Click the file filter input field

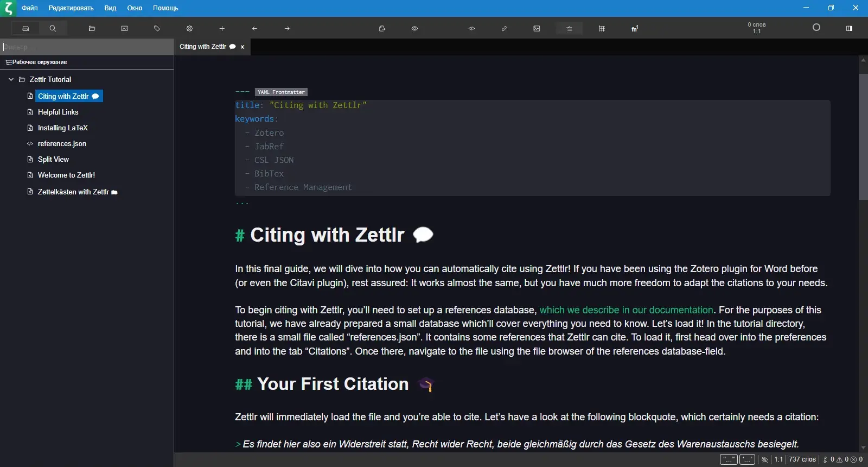click(x=87, y=47)
